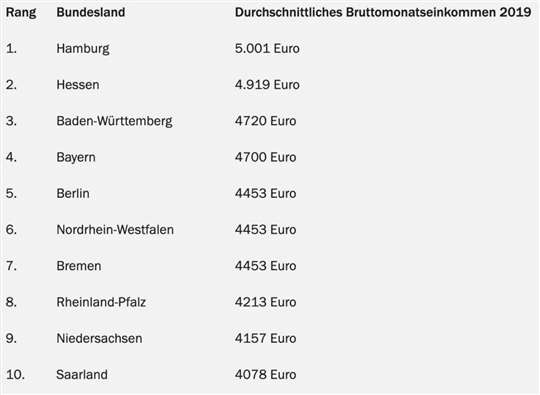Click the 4078 Euro value

(x=266, y=374)
